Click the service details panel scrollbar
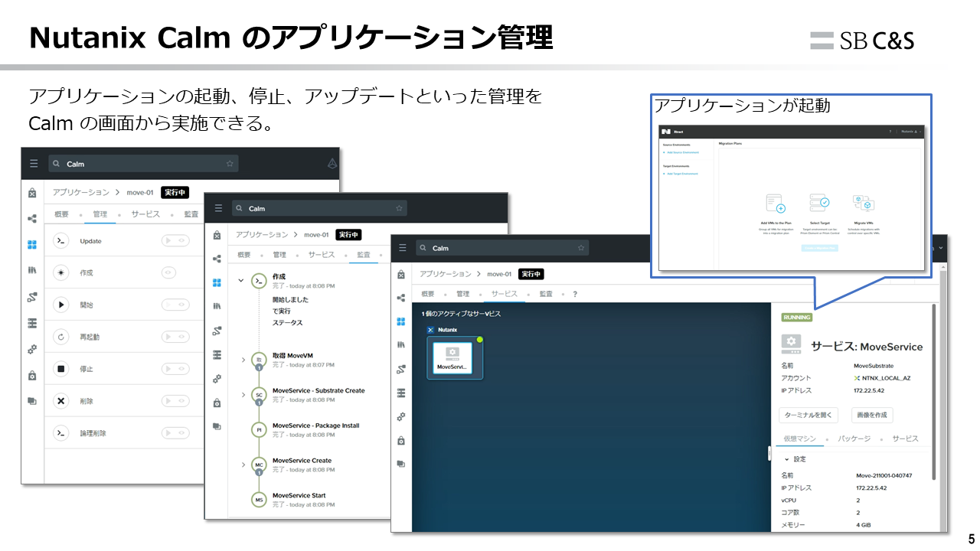980x551 pixels. pos(933,392)
